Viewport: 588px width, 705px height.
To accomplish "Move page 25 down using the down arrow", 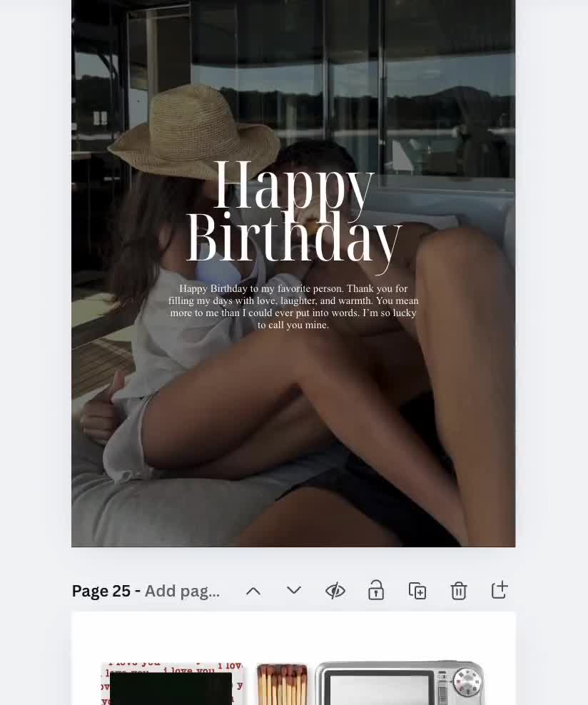I will coord(294,590).
